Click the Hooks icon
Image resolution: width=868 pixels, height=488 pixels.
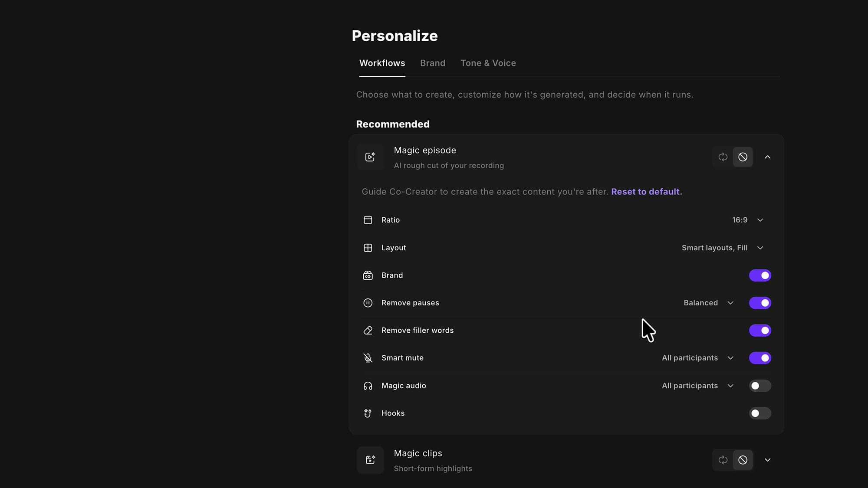coord(368,413)
